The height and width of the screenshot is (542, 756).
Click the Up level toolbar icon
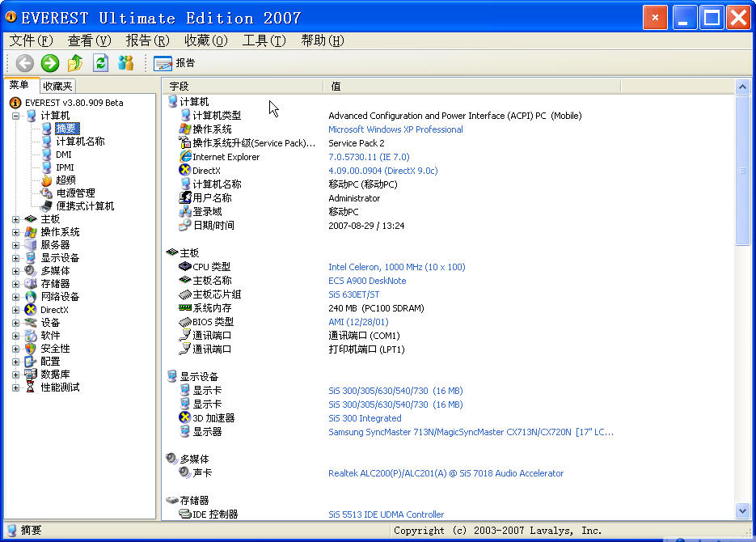74,63
